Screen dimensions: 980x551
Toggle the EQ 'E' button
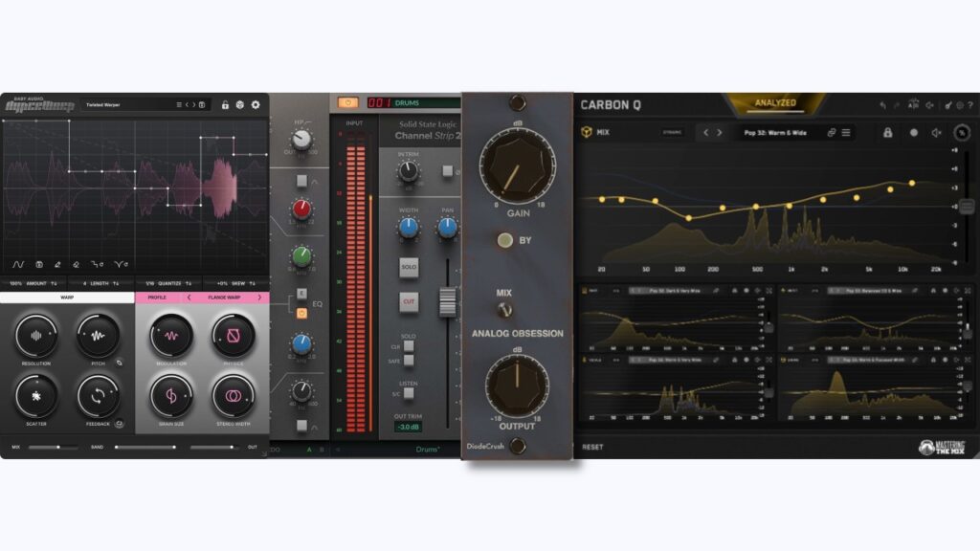pyautogui.click(x=301, y=294)
